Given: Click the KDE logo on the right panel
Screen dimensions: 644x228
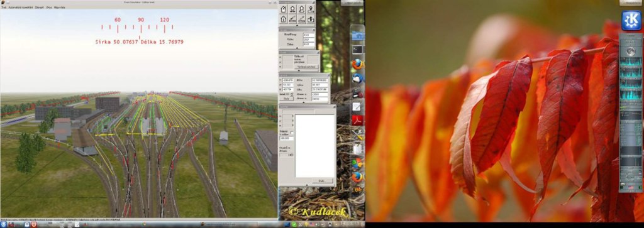Looking at the screenshot, I should point(631,20).
